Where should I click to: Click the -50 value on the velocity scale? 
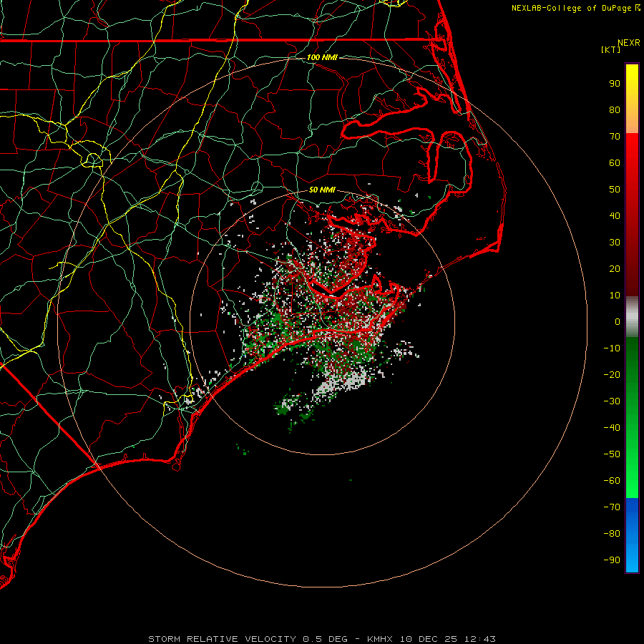point(612,454)
